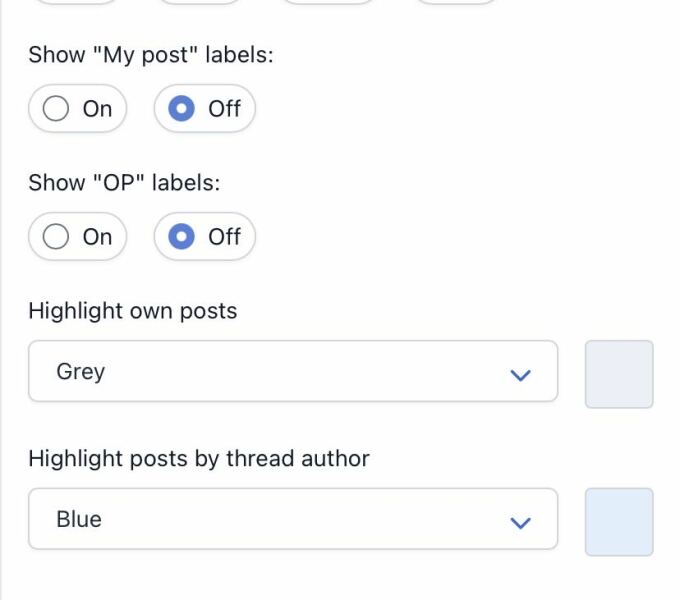This screenshot has width=680, height=600.
Task: Click the "Blue" selected value text
Action: pyautogui.click(x=79, y=519)
